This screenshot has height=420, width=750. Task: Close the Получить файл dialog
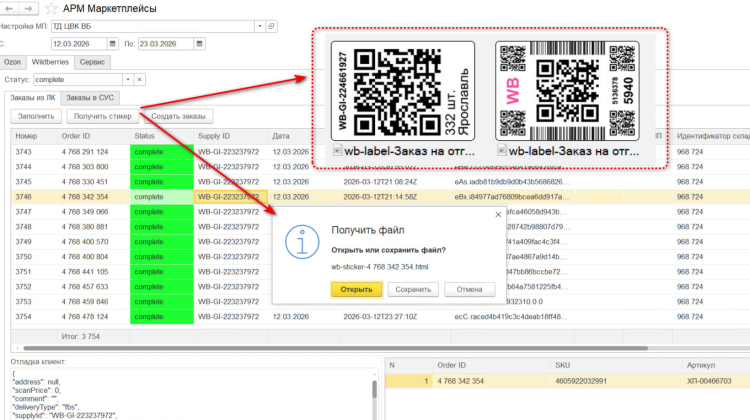[498, 214]
